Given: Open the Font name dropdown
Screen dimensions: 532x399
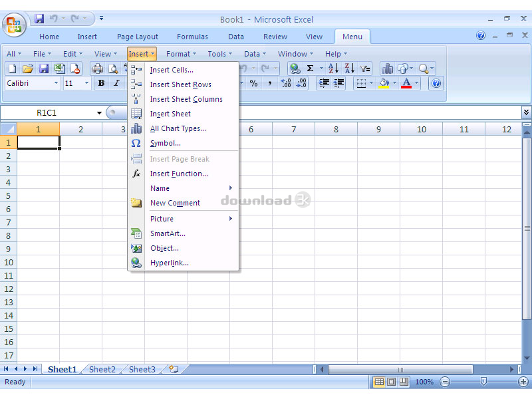Looking at the screenshot, I should pyautogui.click(x=56, y=83).
